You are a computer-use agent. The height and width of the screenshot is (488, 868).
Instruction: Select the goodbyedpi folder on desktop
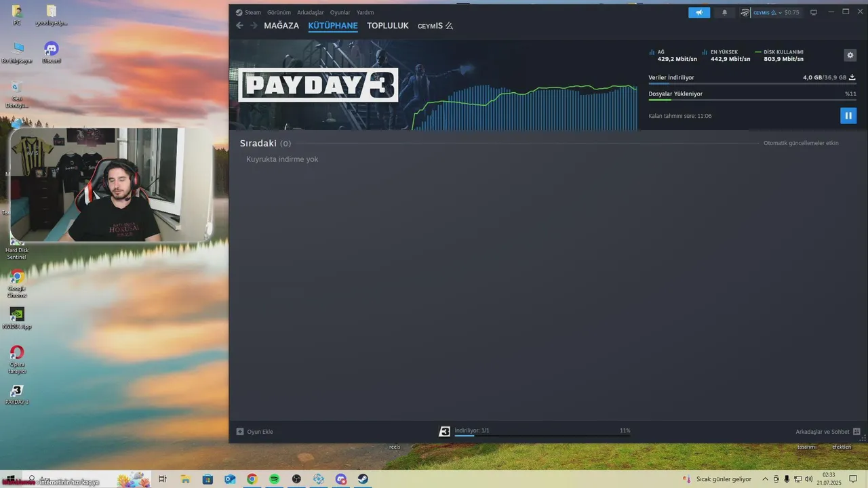coord(52,15)
